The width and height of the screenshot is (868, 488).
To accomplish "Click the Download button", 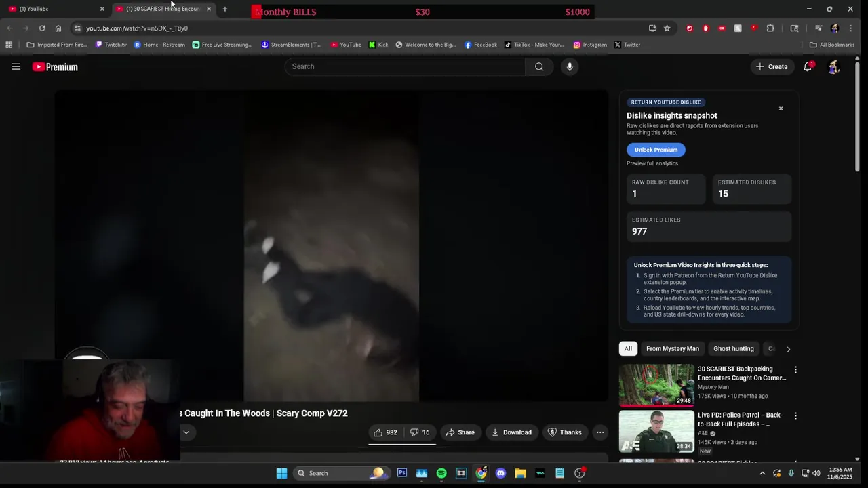I will tap(511, 432).
